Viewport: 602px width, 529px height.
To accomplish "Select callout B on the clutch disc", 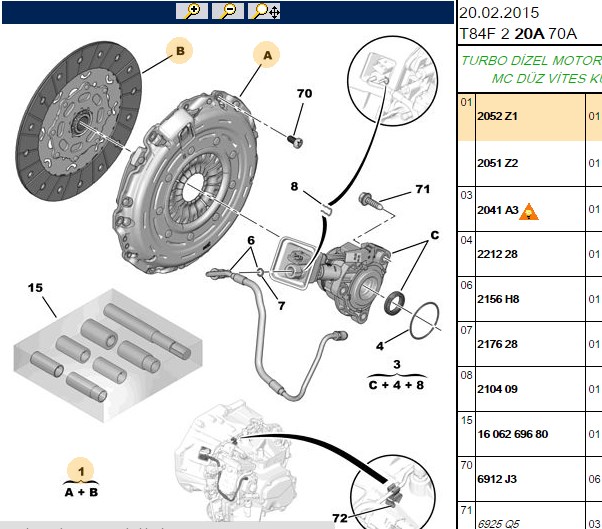I will [x=179, y=51].
